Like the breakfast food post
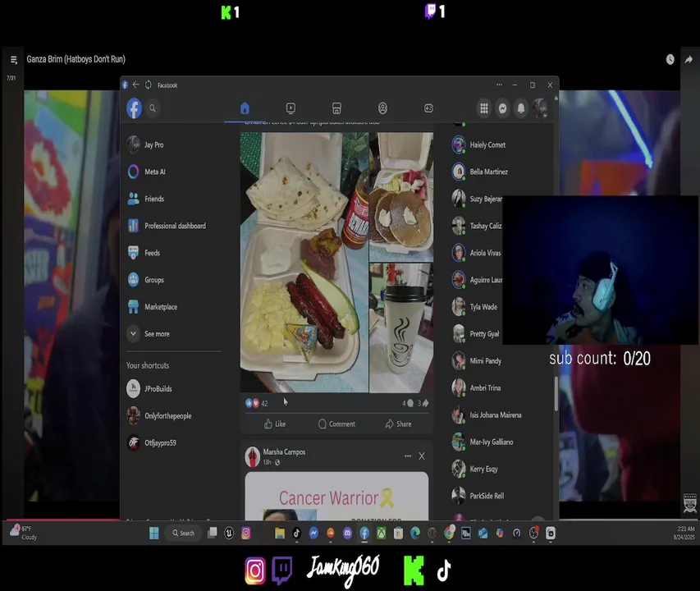Screen dimensions: 700x591 tap(275, 424)
